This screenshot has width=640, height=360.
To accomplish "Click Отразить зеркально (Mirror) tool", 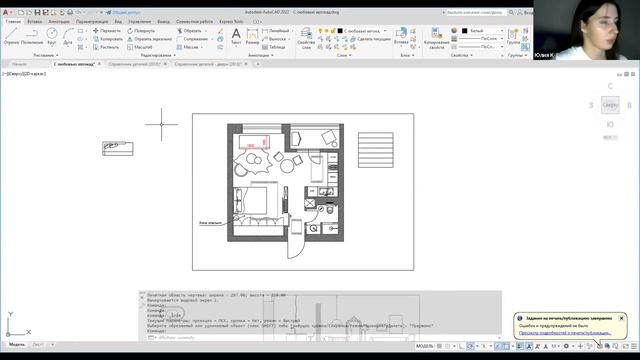I will pyautogui.click(x=149, y=39).
